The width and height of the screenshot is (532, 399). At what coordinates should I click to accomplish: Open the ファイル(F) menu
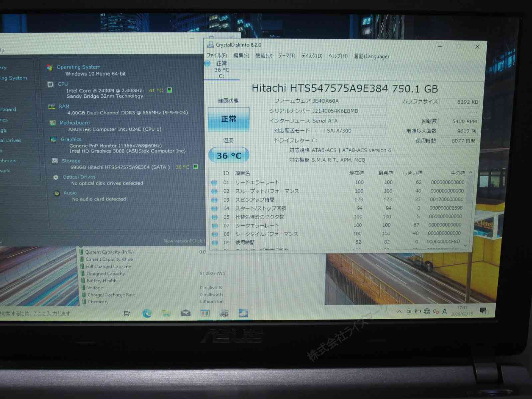(217, 56)
